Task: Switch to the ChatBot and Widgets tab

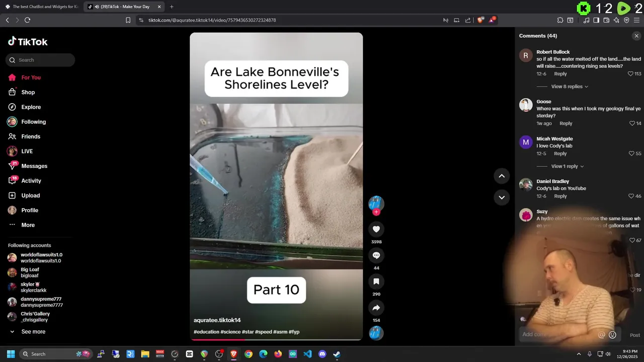Action: pos(42,7)
